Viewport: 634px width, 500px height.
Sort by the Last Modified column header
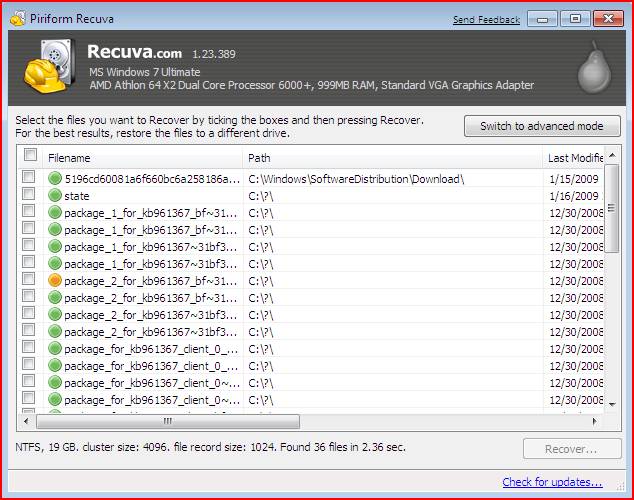(573, 158)
